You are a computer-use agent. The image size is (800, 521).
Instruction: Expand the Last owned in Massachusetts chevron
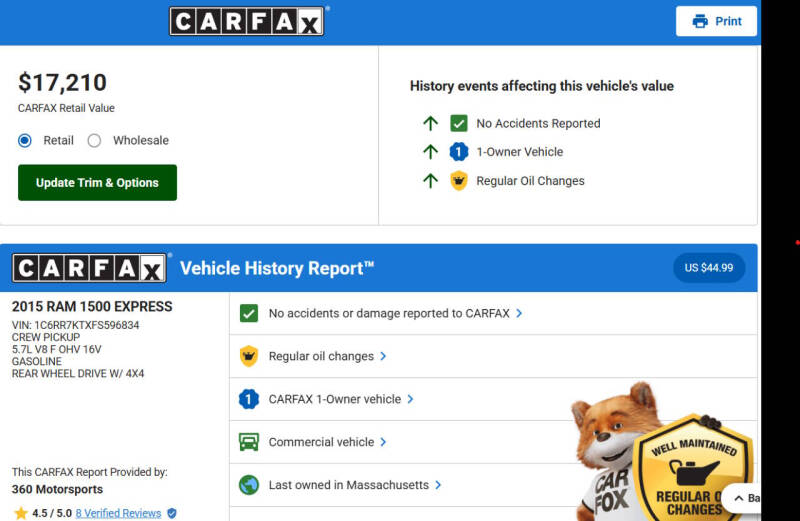[x=438, y=485]
